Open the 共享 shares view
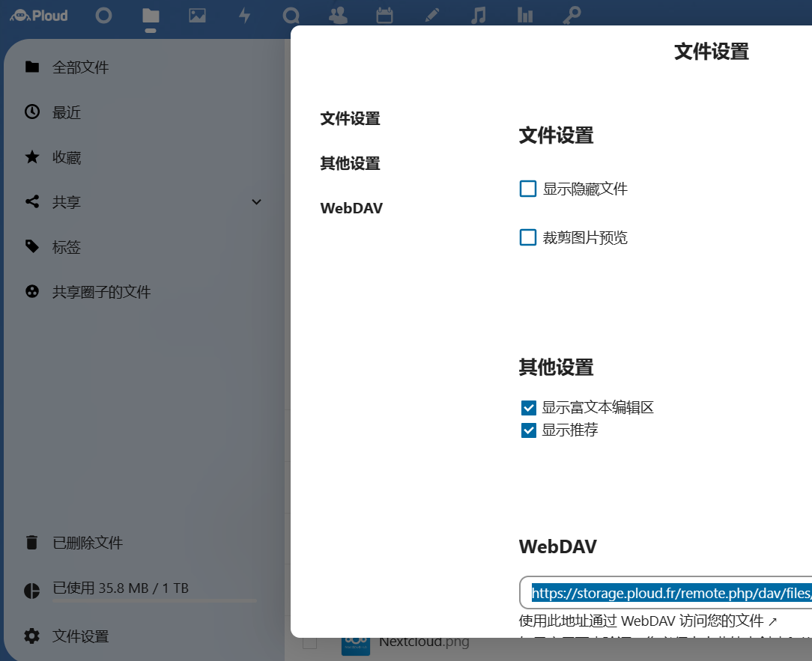 tap(66, 202)
